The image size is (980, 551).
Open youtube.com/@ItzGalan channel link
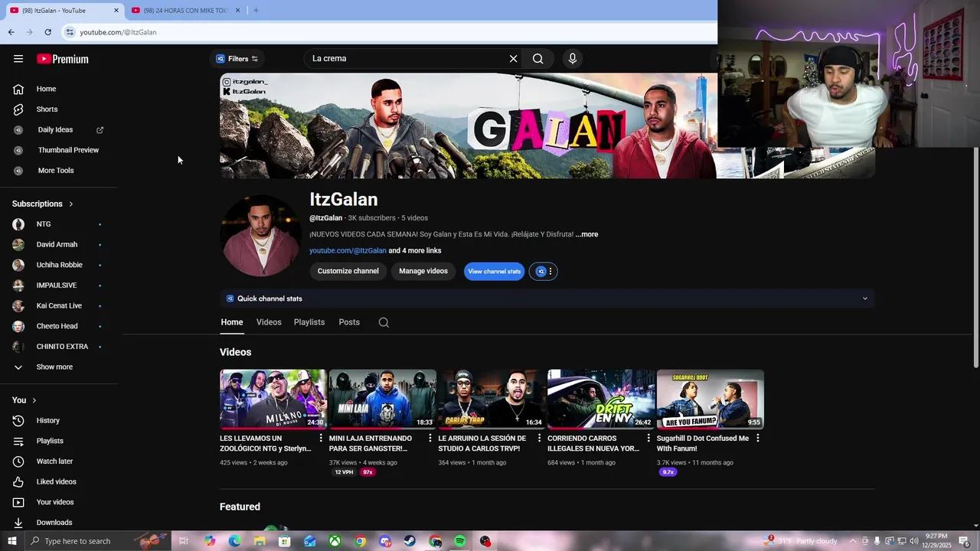[348, 251]
